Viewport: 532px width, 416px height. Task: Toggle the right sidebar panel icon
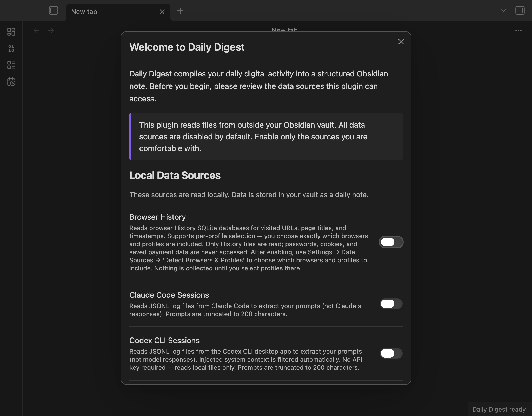(x=520, y=10)
